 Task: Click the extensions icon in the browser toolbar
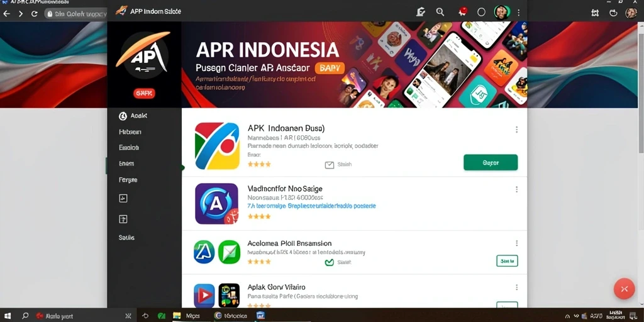[x=595, y=13]
